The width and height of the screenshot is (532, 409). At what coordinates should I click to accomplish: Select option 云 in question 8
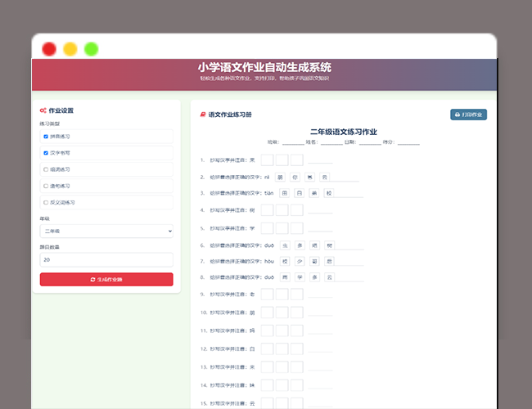click(x=329, y=277)
